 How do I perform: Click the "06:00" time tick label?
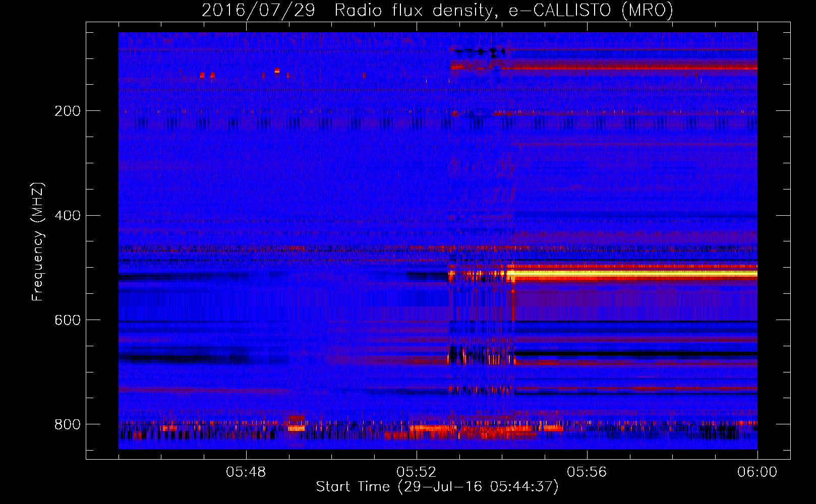(x=757, y=472)
